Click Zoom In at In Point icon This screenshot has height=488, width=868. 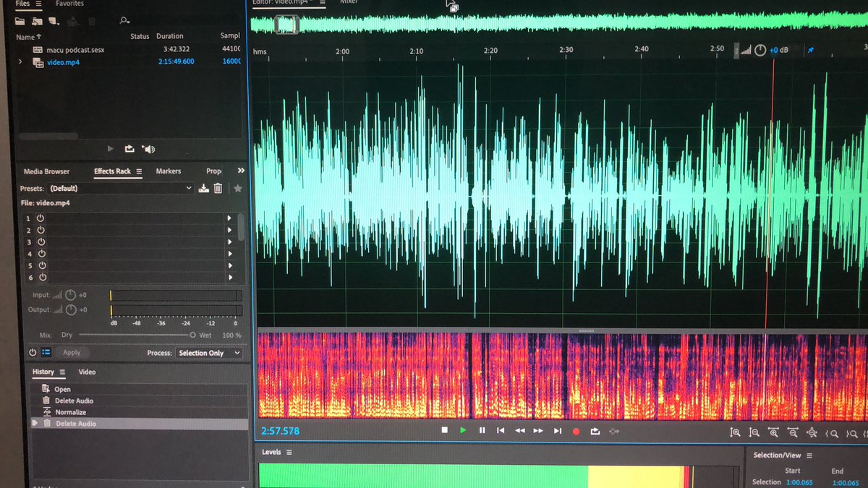coord(831,434)
